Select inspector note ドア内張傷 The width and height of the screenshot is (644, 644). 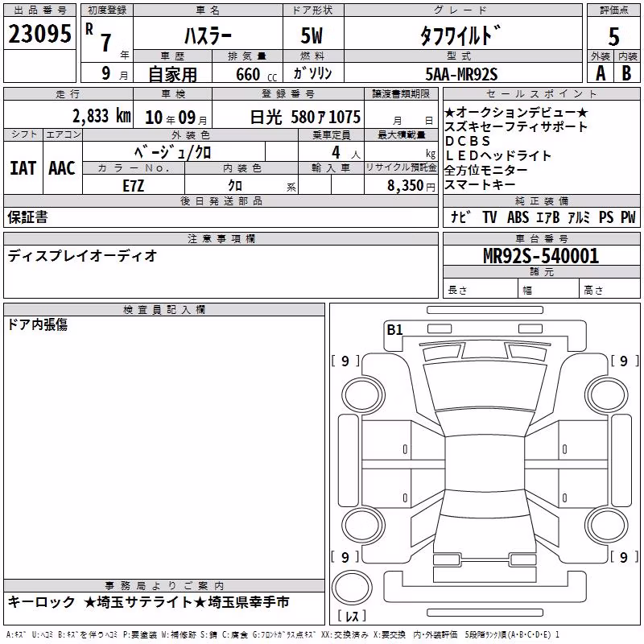(x=37, y=324)
